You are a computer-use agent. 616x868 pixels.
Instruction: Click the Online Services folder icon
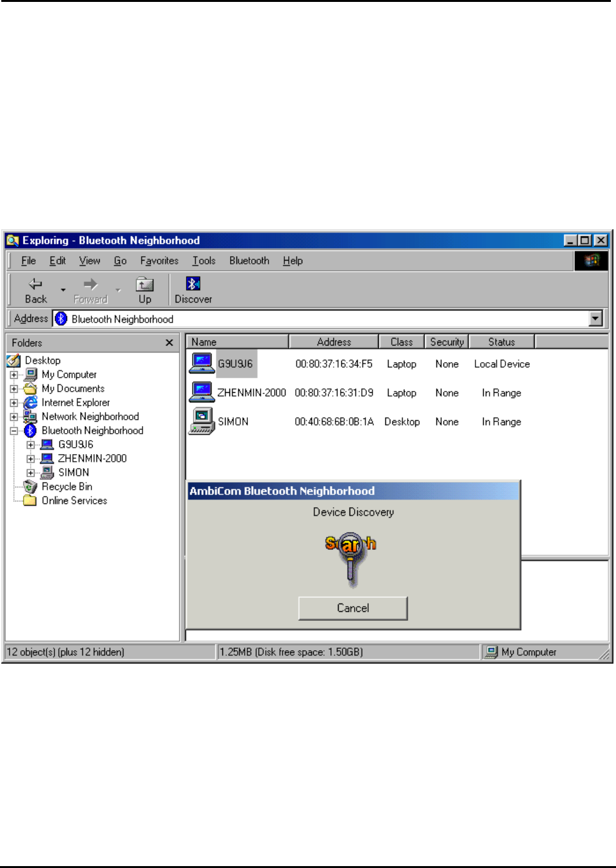pos(31,501)
